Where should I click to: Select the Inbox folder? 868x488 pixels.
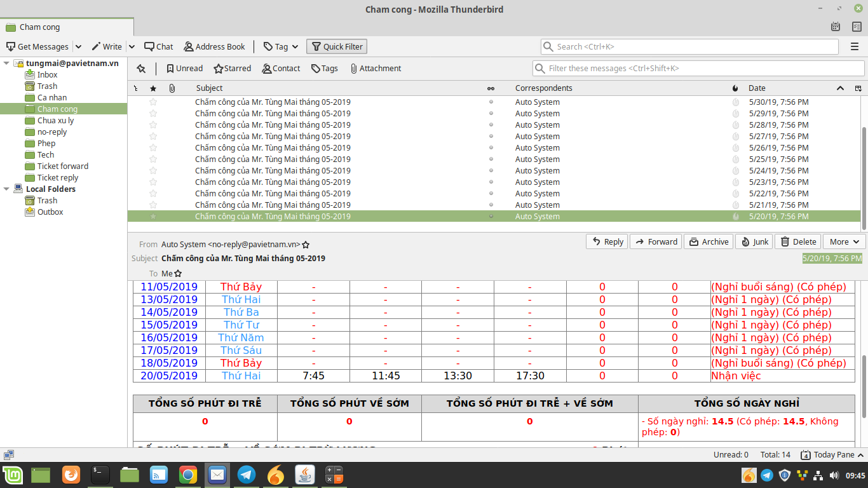(x=47, y=75)
